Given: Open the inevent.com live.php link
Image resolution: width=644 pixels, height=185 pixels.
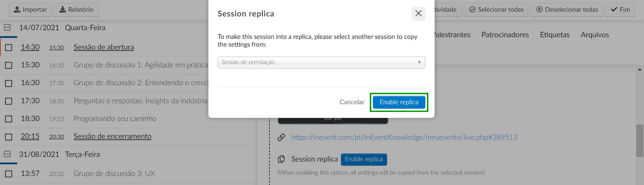Looking at the screenshot, I should (x=404, y=137).
